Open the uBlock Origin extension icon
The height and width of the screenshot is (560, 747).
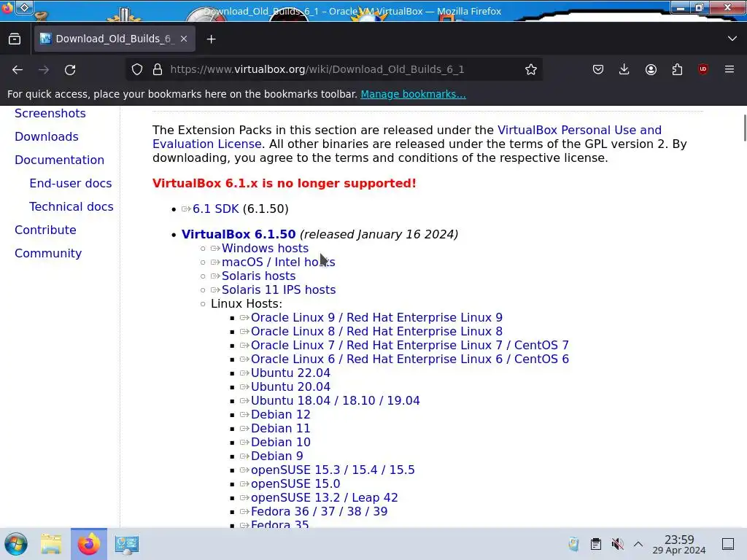coord(703,69)
